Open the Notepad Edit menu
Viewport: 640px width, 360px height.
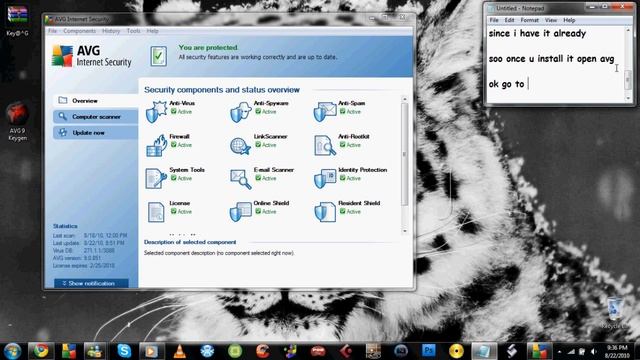coord(509,20)
